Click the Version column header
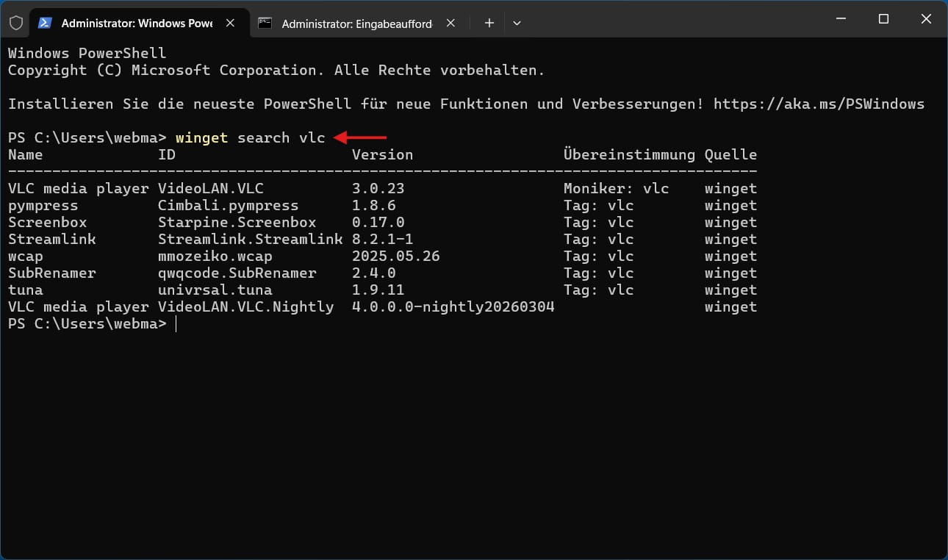 [x=382, y=154]
